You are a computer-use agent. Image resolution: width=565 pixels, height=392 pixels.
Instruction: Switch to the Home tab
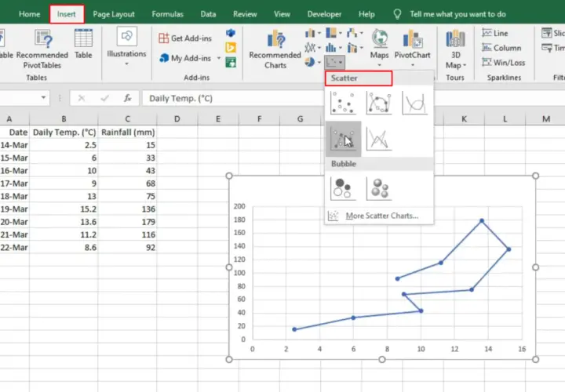point(30,14)
